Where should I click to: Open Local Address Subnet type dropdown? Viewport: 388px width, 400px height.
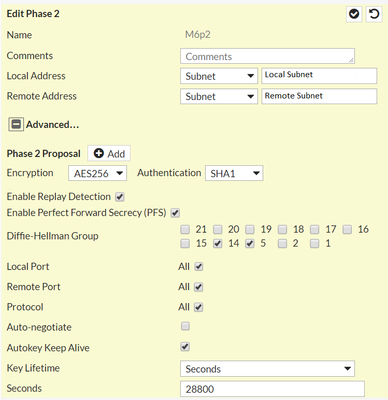point(219,76)
